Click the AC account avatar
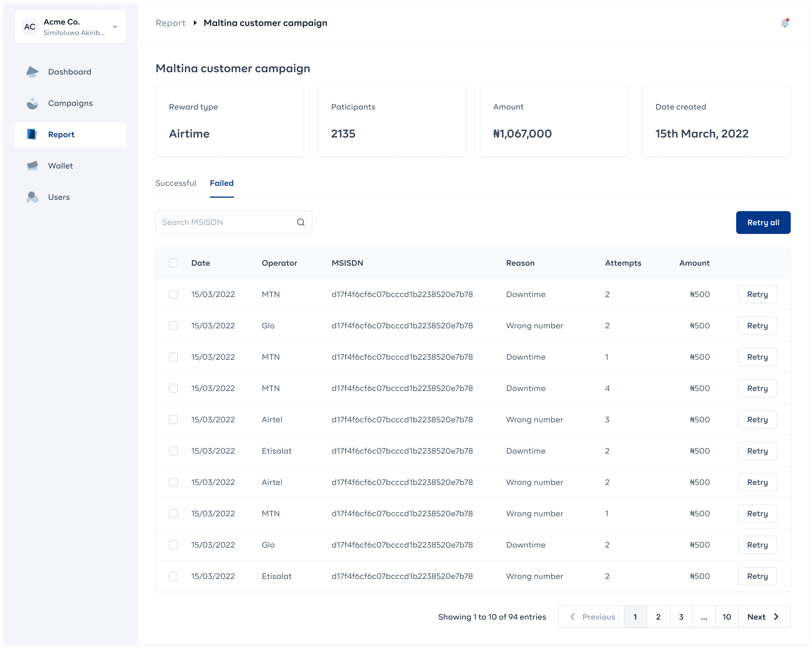This screenshot has height=648, width=812. (x=30, y=27)
